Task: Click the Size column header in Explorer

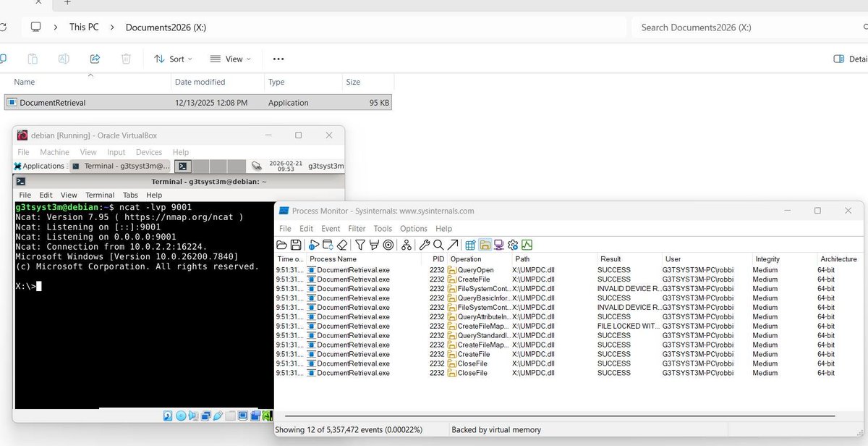Action: (x=353, y=82)
